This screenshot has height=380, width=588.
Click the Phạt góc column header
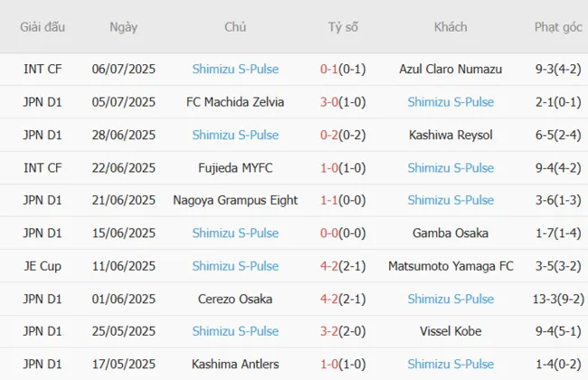click(557, 27)
